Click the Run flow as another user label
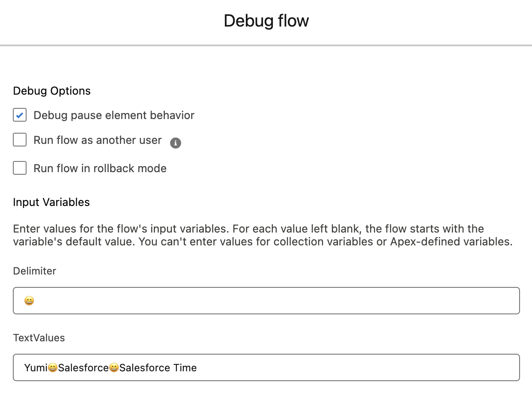The height and width of the screenshot is (394, 532). coord(97,140)
